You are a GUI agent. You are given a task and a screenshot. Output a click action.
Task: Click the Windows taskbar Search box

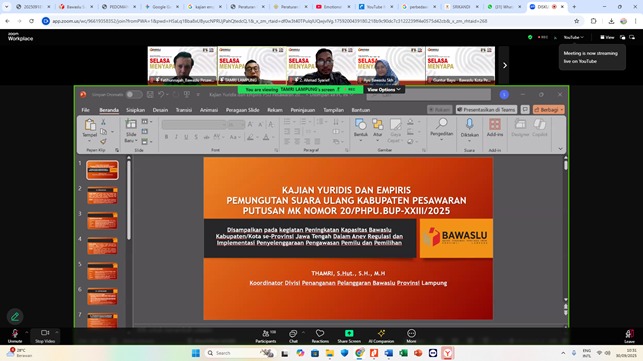click(240, 353)
